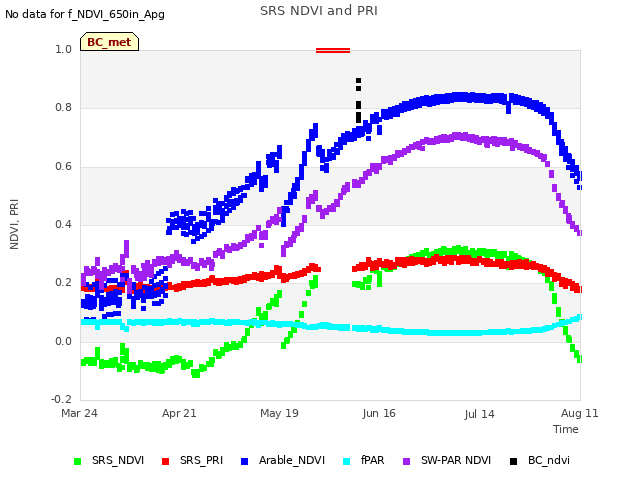The height and width of the screenshot is (480, 640).
Task: Toggle the SRS_NDVI legend label
Action: point(118,460)
